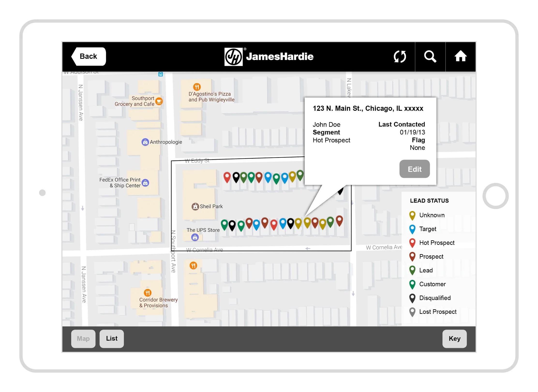Select first red pin on top row
Image resolution: width=538 pixels, height=392 pixels.
(227, 177)
